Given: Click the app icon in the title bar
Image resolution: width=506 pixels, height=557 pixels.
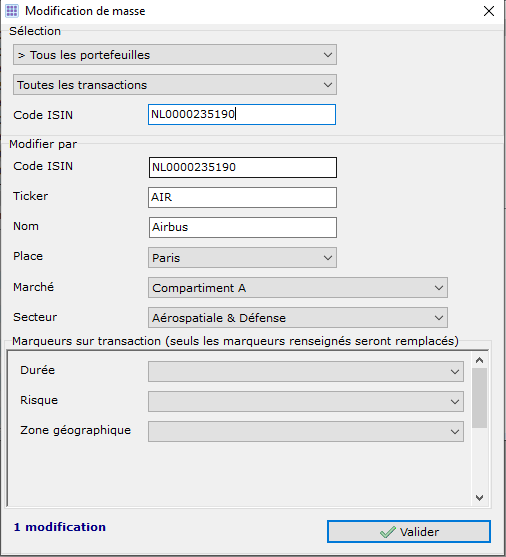Looking at the screenshot, I should point(12,11).
